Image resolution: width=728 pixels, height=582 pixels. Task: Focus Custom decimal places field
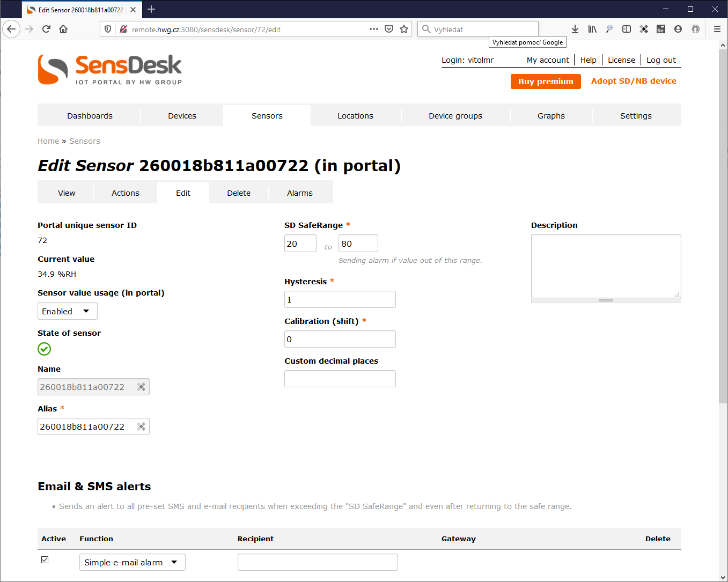(x=340, y=379)
